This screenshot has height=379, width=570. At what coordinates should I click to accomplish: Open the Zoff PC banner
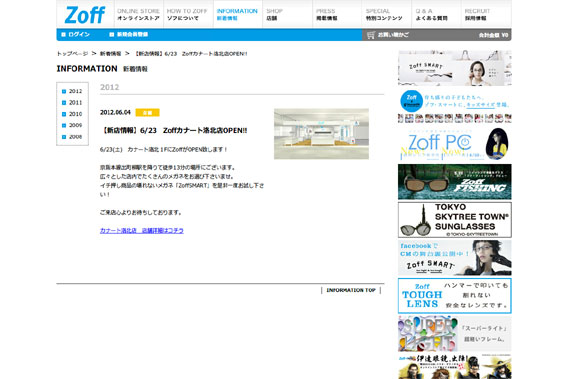(454, 144)
